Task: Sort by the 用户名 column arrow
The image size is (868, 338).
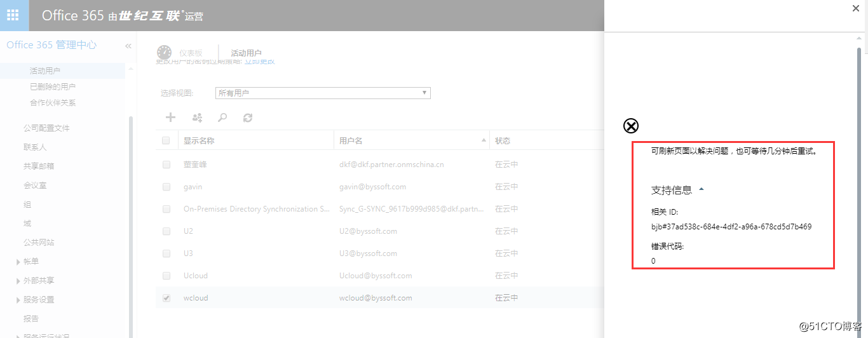Action: coord(484,140)
